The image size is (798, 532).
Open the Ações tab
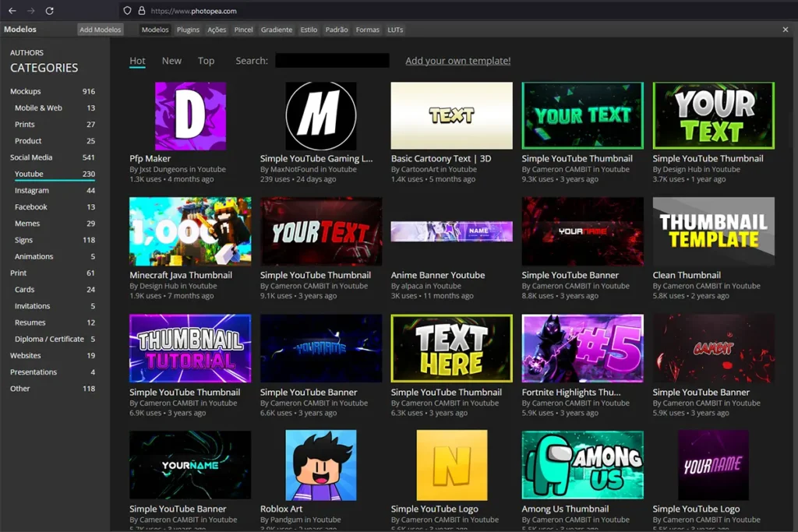coord(217,30)
